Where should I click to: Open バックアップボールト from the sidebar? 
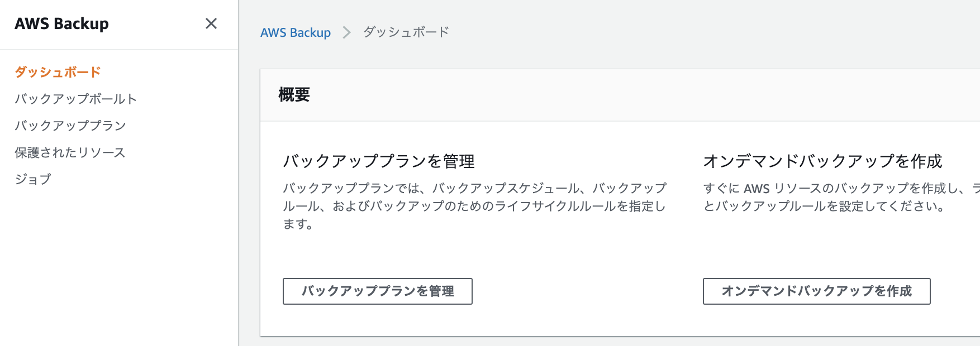tap(75, 99)
